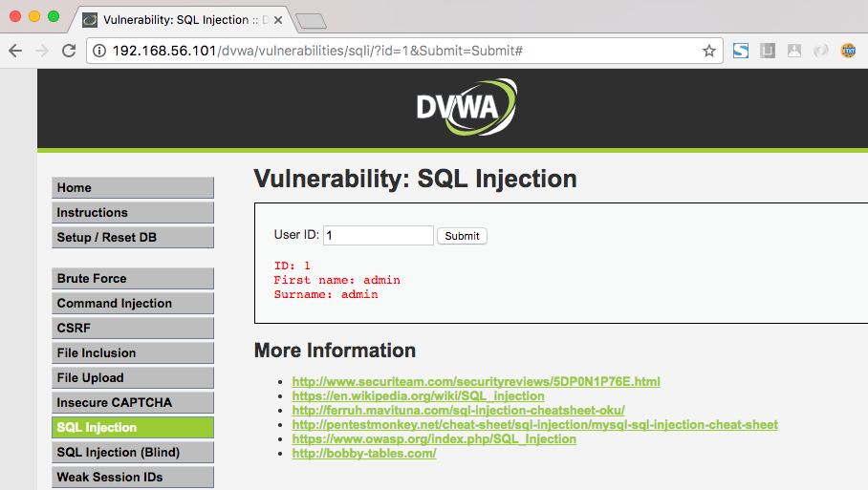Open the Wikipedia SQL_injection link
This screenshot has width=868, height=490.
pos(418,395)
